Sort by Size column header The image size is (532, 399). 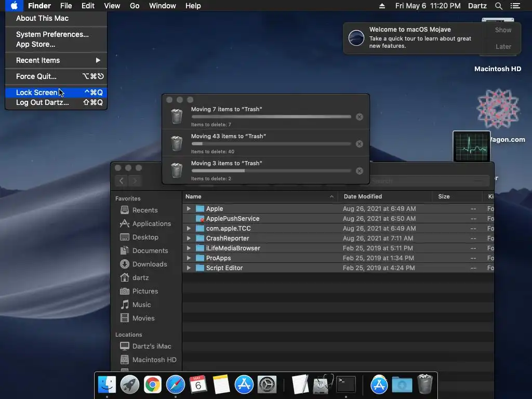457,196
